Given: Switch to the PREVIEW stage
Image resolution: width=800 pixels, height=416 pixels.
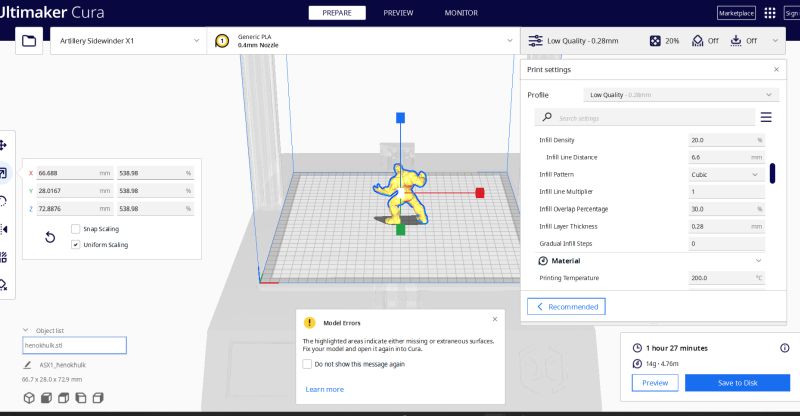Looking at the screenshot, I should coord(398,13).
